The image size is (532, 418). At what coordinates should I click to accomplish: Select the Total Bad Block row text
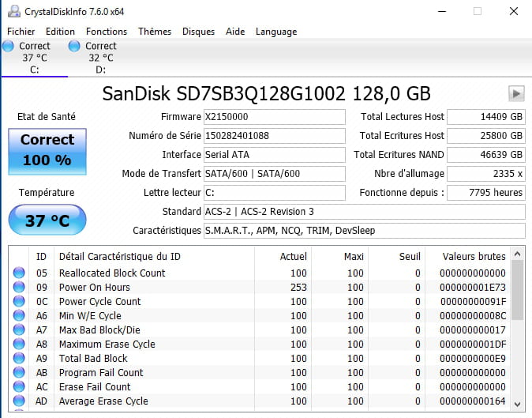pyautogui.click(x=93, y=359)
